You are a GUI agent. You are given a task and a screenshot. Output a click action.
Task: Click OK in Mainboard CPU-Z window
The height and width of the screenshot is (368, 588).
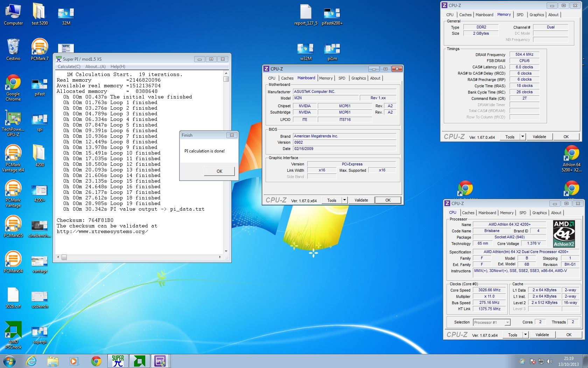pos(388,200)
